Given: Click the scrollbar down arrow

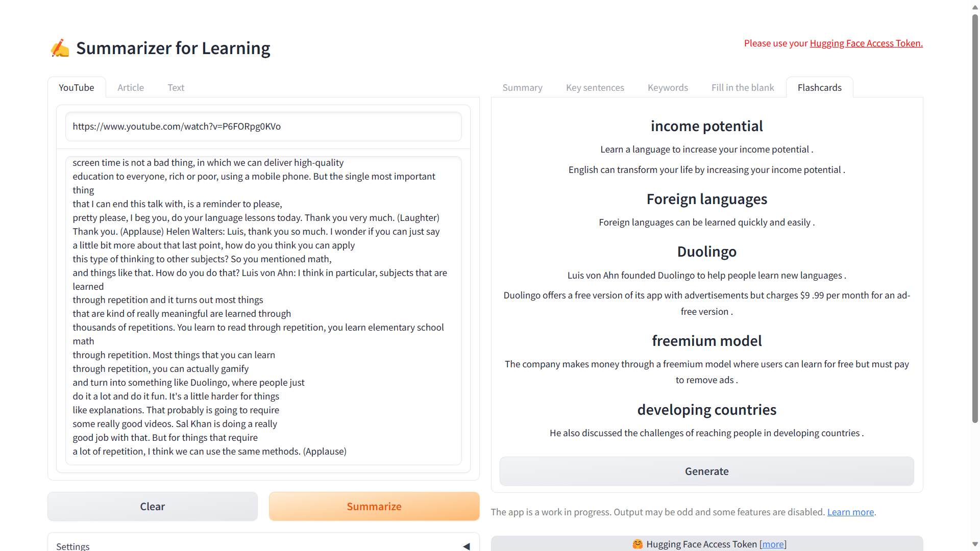Looking at the screenshot, I should [975, 544].
